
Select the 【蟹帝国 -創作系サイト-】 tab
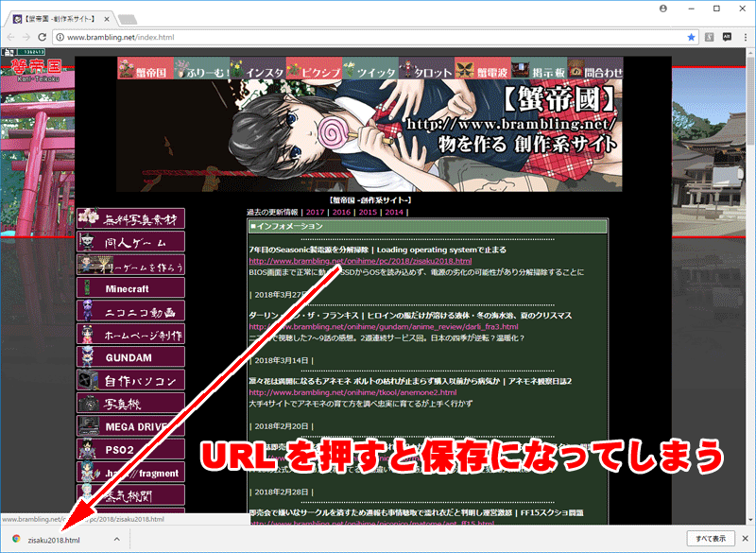coord(60,19)
